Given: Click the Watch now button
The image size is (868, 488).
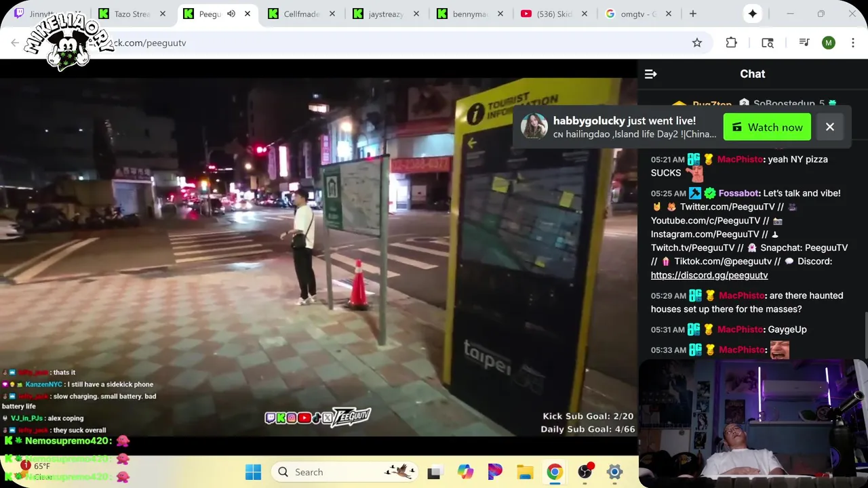Looking at the screenshot, I should 767,127.
